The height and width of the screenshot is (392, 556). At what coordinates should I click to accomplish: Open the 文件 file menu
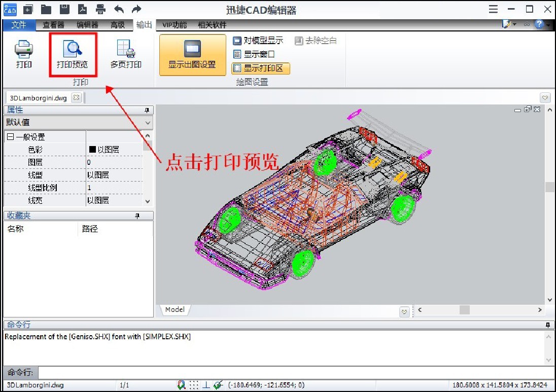click(x=19, y=25)
